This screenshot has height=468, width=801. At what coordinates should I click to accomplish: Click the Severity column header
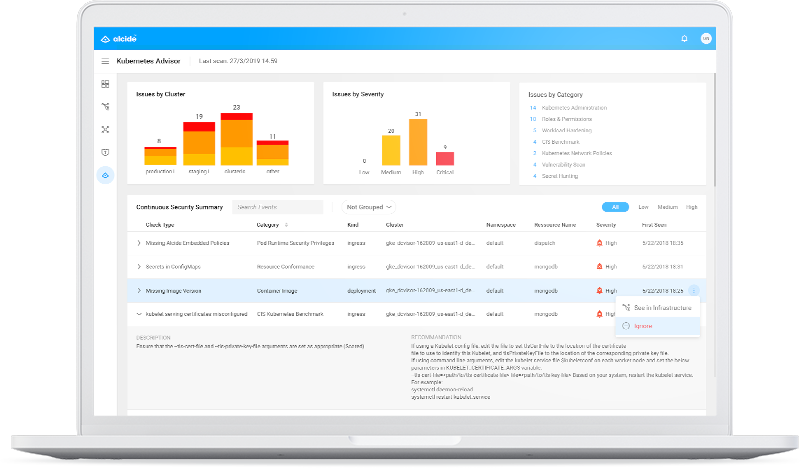tap(606, 225)
